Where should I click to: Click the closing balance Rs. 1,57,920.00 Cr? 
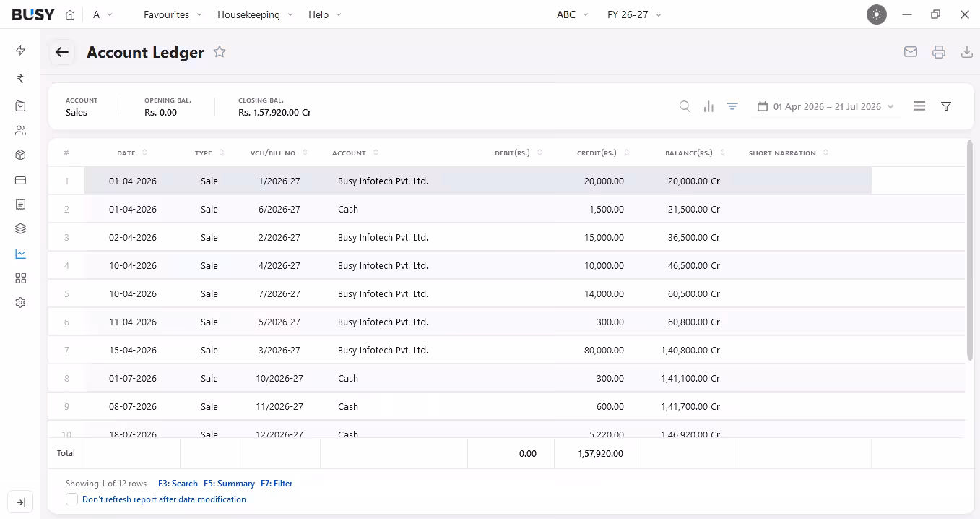click(275, 113)
